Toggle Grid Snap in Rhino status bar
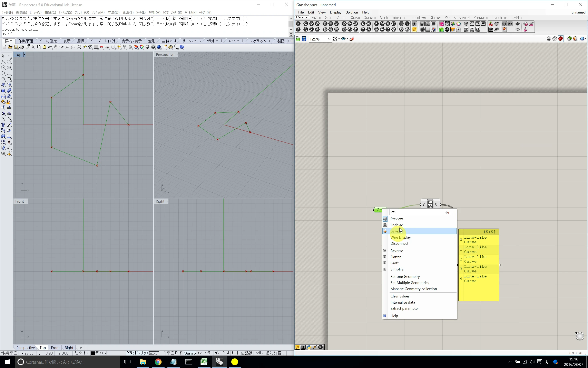This screenshot has width=588, height=368. (137, 353)
